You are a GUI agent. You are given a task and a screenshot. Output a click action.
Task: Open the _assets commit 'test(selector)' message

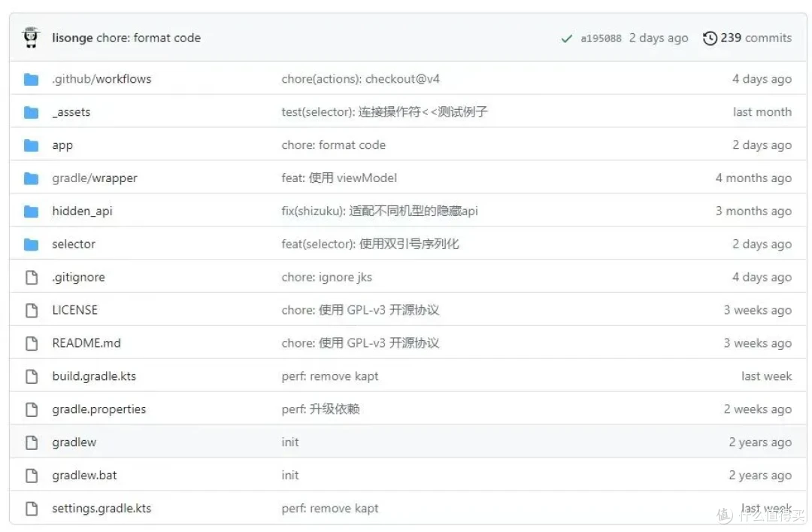point(384,112)
